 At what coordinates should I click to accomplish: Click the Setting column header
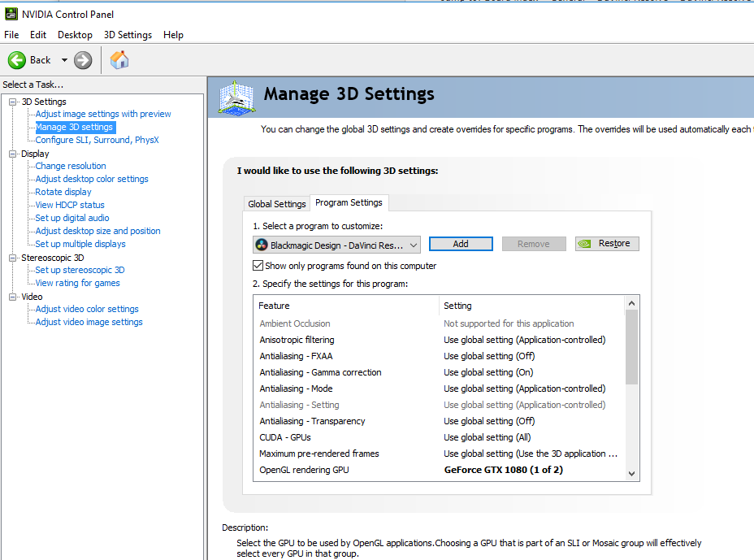tap(532, 306)
